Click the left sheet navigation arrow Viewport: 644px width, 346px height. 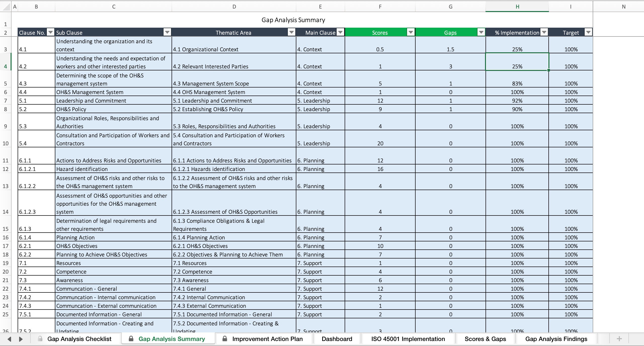(9, 339)
